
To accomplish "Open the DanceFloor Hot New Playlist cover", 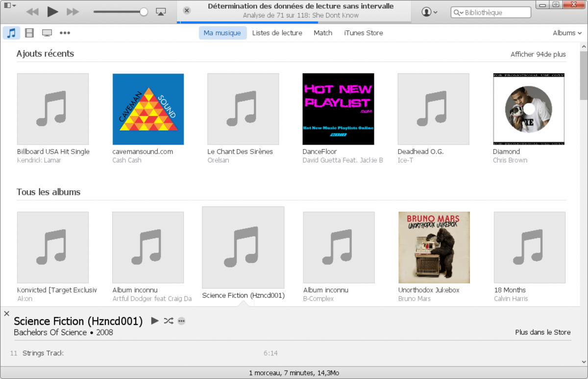I will pos(338,109).
